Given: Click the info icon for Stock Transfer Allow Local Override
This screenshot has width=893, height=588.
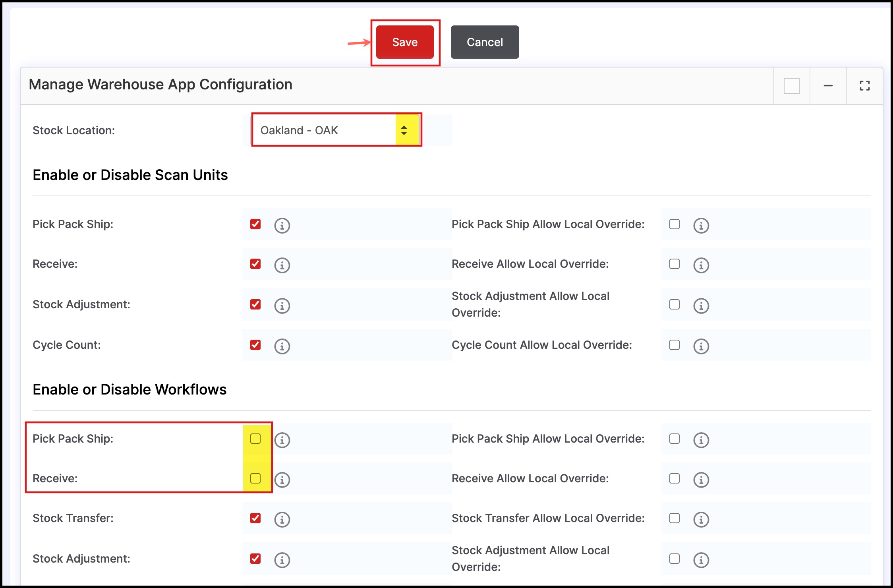Looking at the screenshot, I should [x=701, y=519].
